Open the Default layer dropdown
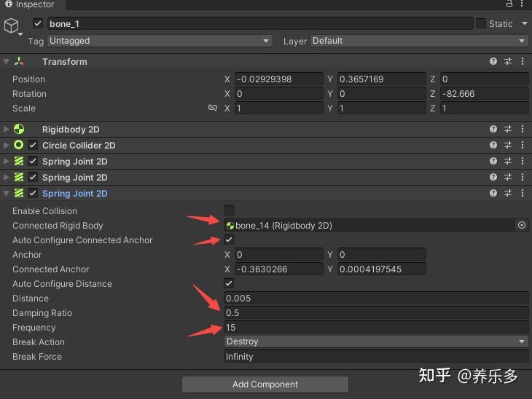532x399 pixels. point(419,41)
